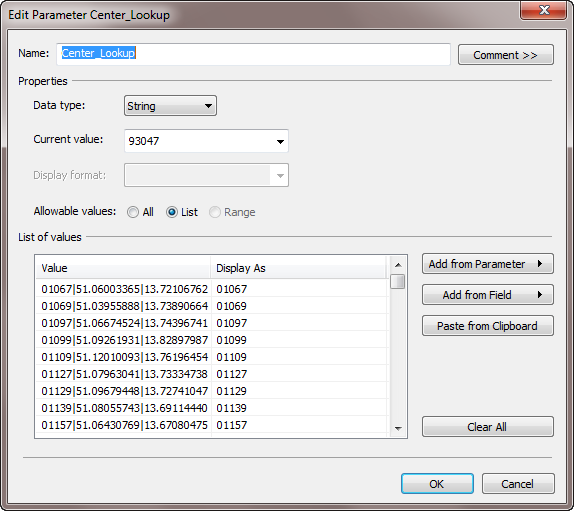Expand the Current value 93047 dropdown
The image size is (574, 511).
(206, 141)
